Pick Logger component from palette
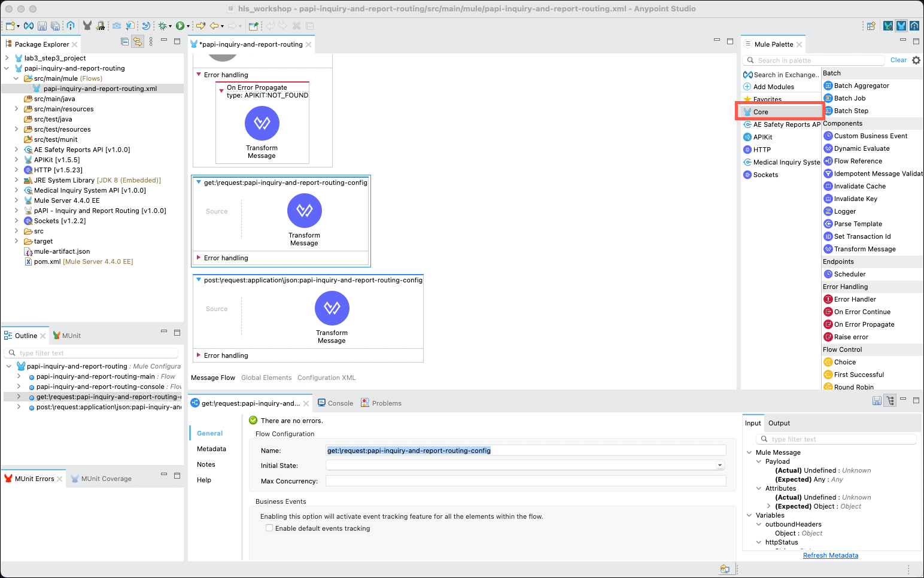Screen dimensions: 924x578 (x=840, y=211)
